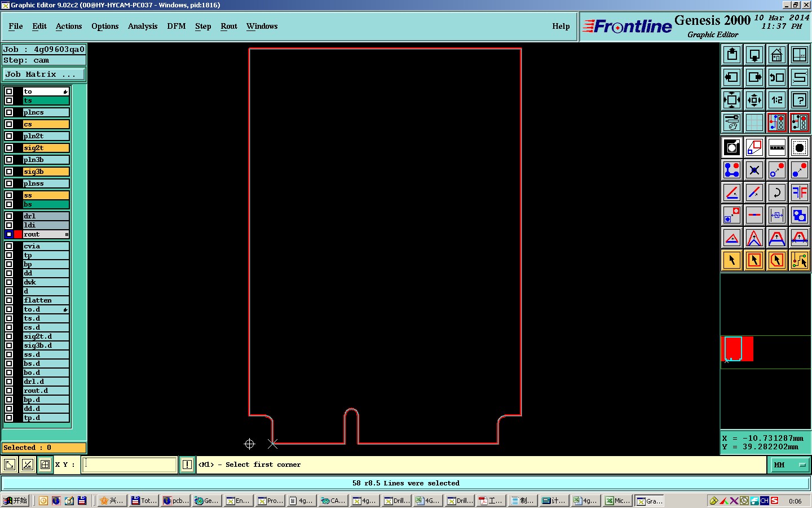This screenshot has width=812, height=508.
Task: Open the MM units dropdown
Action: pyautogui.click(x=789, y=465)
